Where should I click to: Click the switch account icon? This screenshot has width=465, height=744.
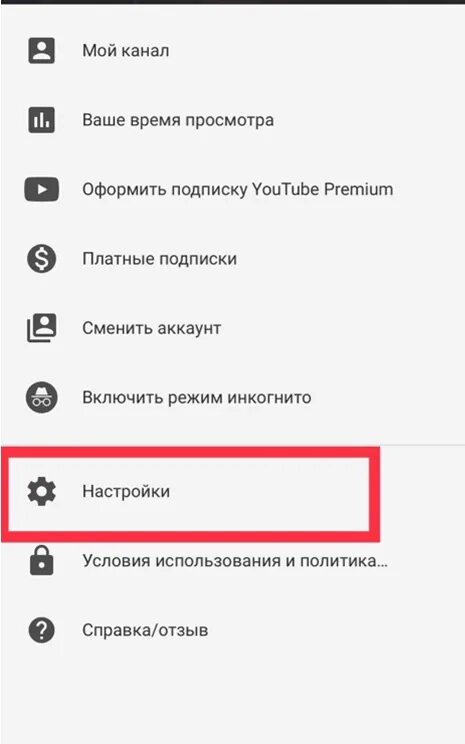[x=42, y=328]
